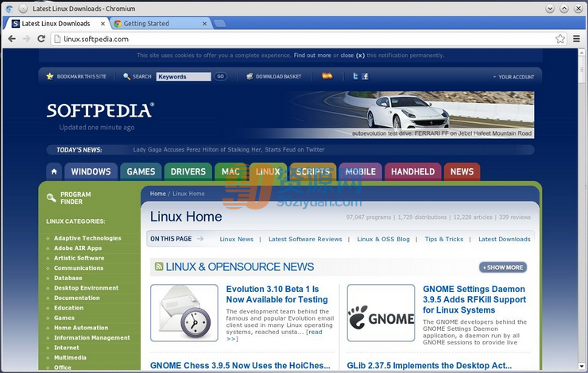This screenshot has height=373, width=588.
Task: Click the search magnifier icon
Action: (x=126, y=76)
